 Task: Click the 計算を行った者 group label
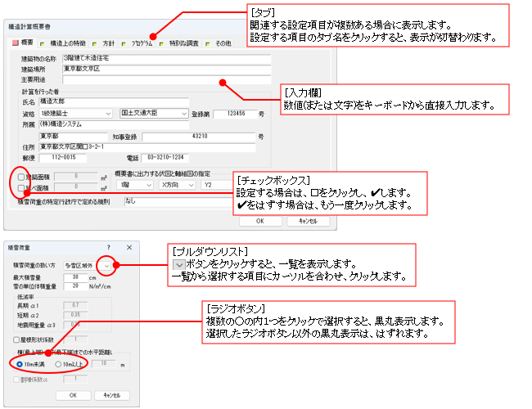(40, 92)
